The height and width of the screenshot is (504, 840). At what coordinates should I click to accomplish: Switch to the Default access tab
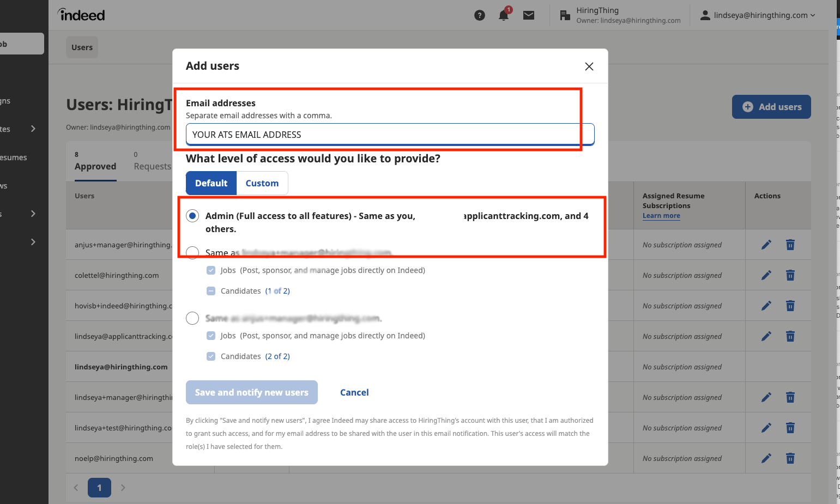click(x=211, y=183)
